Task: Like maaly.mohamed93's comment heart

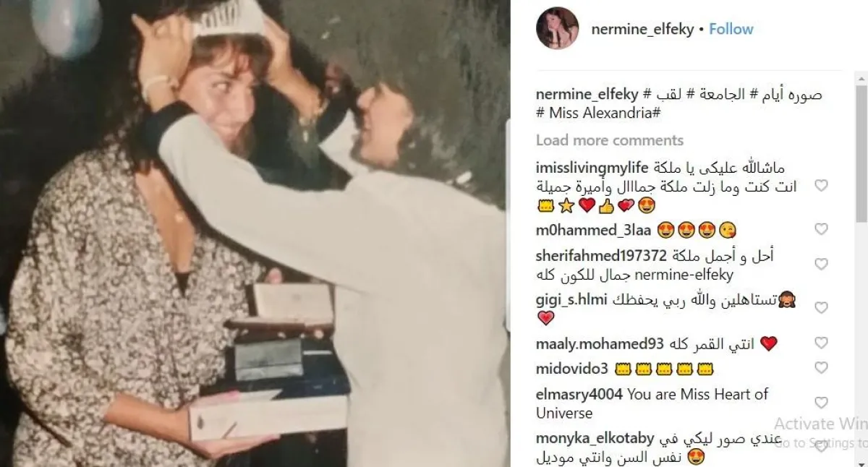Action: pos(821,343)
